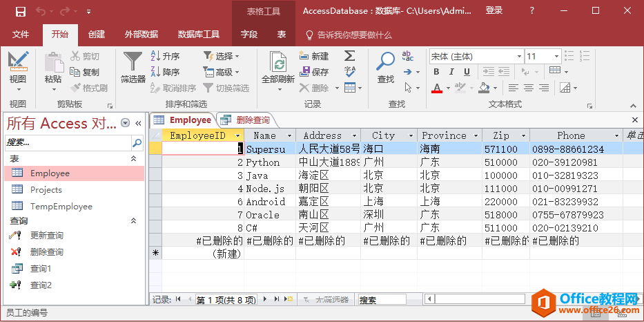Go to last record navigation button
Screen dimensions: 644x322
click(x=276, y=299)
